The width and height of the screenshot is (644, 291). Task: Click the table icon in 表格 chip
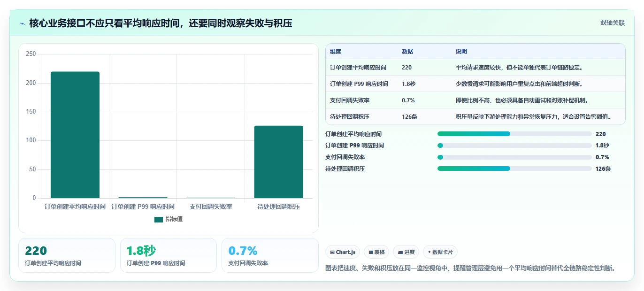pos(371,253)
